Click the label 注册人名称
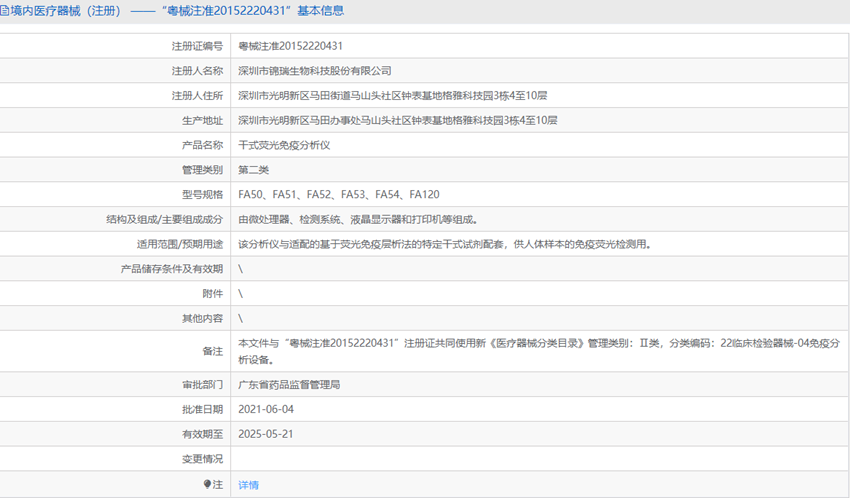 click(197, 71)
